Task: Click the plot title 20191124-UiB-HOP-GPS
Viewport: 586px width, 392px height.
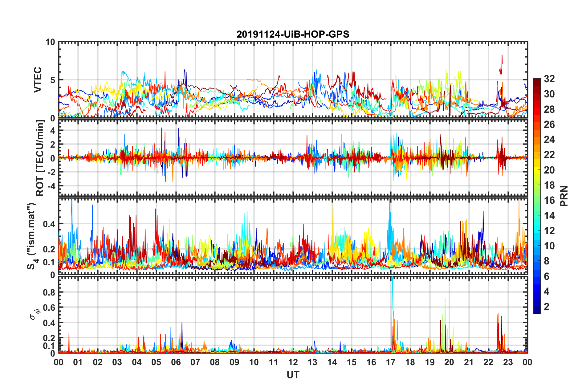Action: tap(293, 34)
